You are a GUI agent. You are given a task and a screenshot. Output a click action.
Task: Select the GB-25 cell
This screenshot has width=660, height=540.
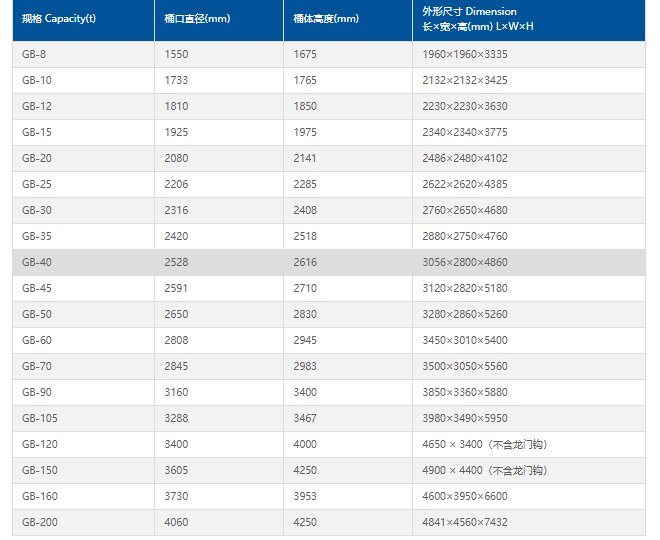coord(83,184)
